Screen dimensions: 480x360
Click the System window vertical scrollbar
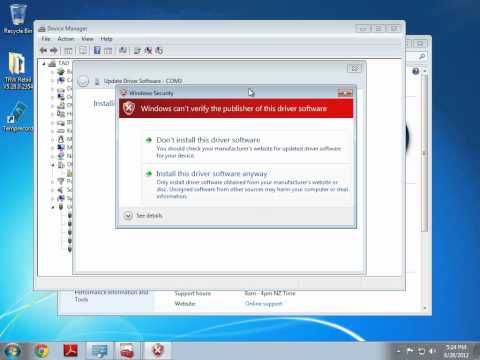pyautogui.click(x=425, y=153)
